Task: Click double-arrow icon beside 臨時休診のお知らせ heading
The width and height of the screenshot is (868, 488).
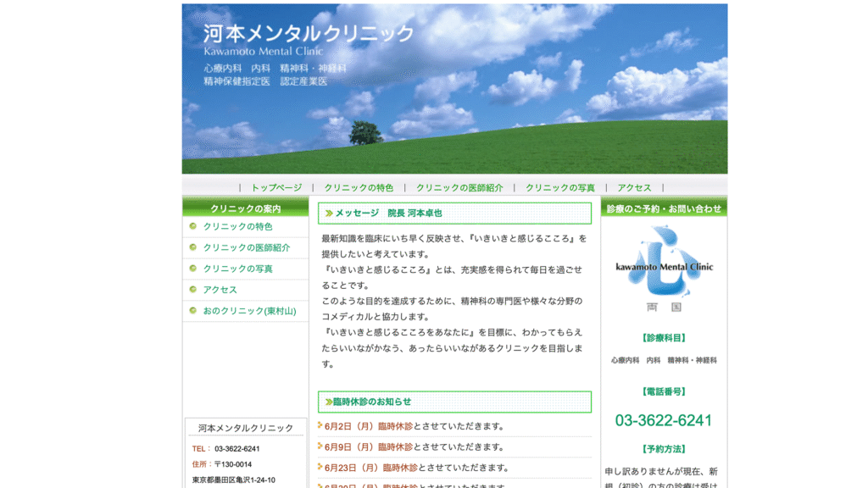Action: pyautogui.click(x=329, y=402)
